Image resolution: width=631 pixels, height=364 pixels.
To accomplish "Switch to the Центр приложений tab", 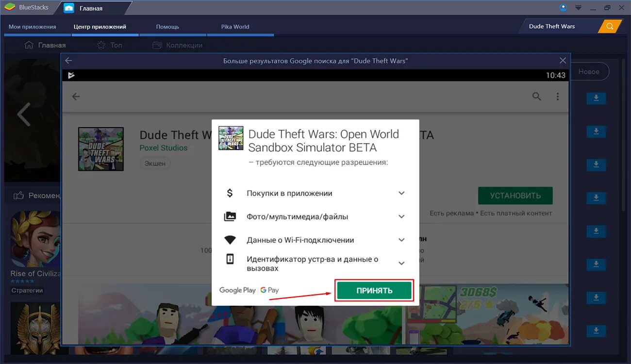I will pyautogui.click(x=100, y=27).
